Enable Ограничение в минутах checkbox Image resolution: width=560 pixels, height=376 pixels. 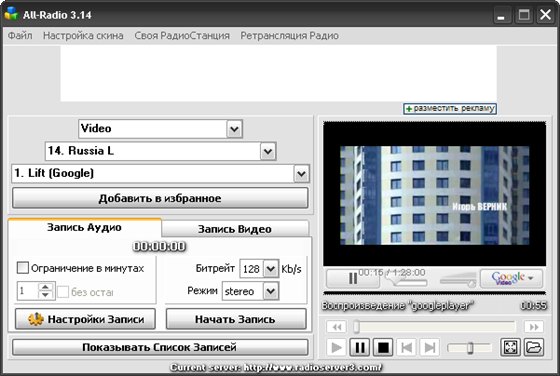23,268
